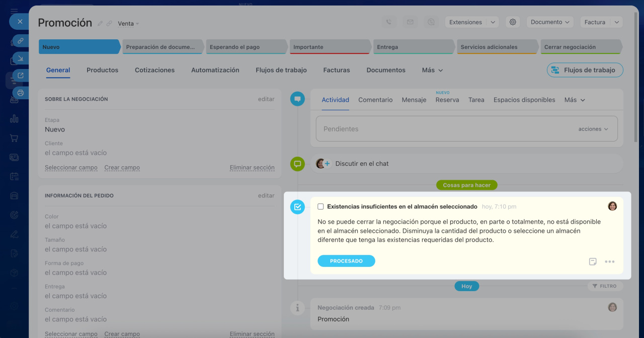Click the Pendientes input field
The image size is (644, 338).
pos(443,129)
